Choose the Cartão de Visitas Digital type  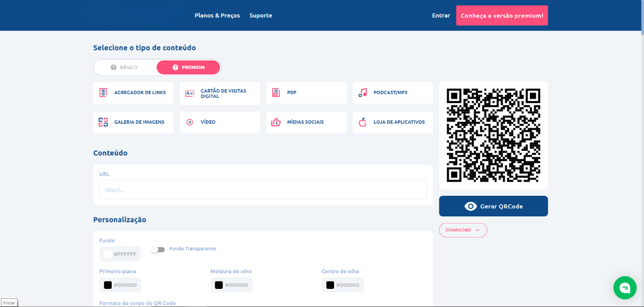(220, 94)
